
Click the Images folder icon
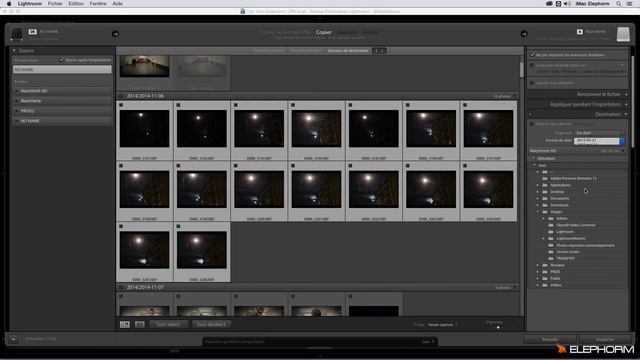[545, 212]
